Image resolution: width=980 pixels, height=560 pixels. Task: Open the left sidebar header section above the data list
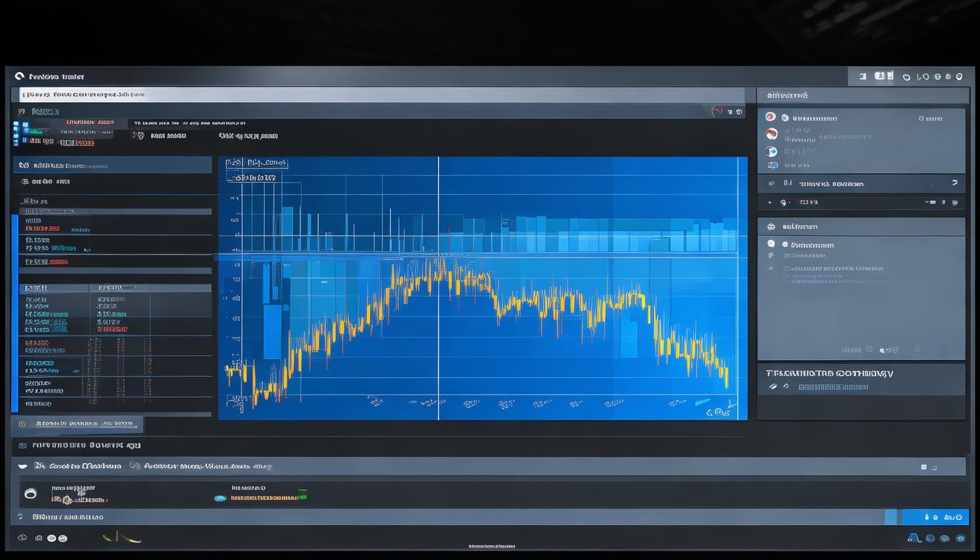click(112, 166)
